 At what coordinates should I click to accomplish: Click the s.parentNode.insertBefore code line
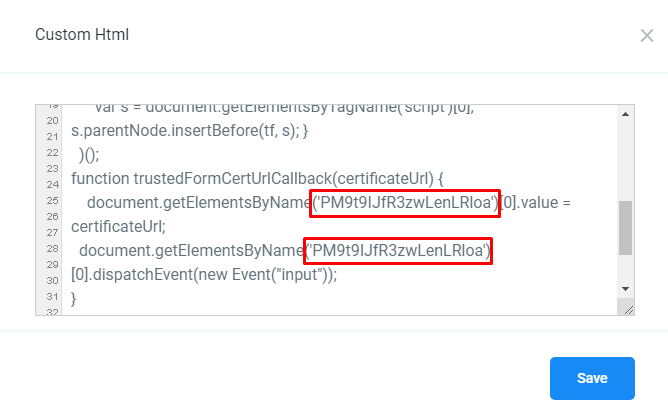click(x=190, y=131)
